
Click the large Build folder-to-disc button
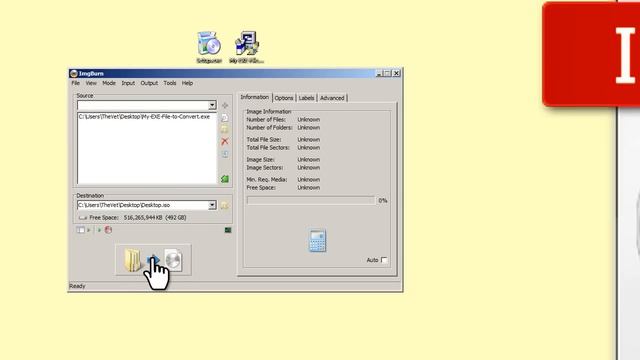click(x=153, y=260)
